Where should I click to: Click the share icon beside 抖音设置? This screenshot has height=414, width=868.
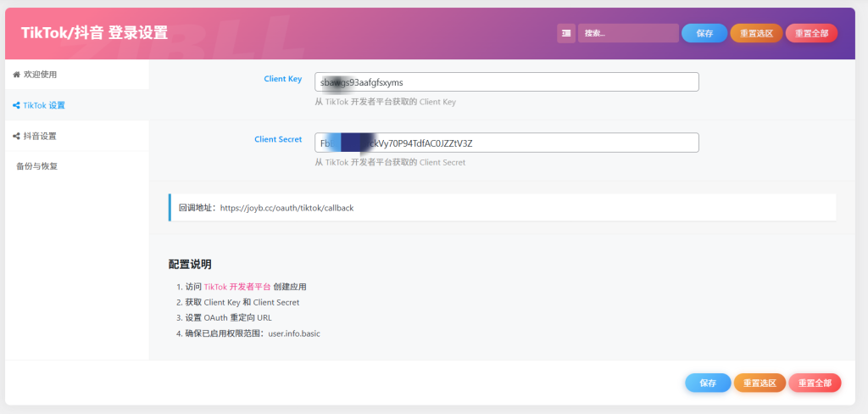[16, 136]
